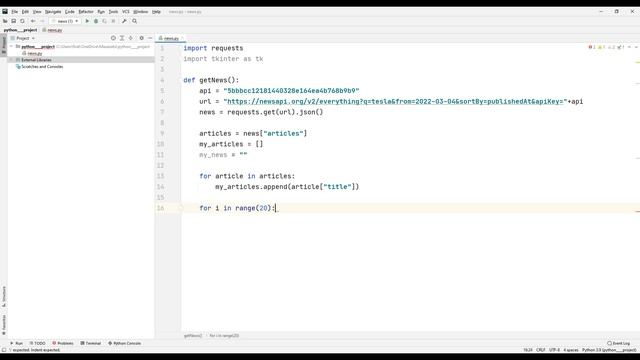Image resolution: width=640 pixels, height=360 pixels.
Task: Navigate back with the left arrow
Action: (x=33, y=21)
